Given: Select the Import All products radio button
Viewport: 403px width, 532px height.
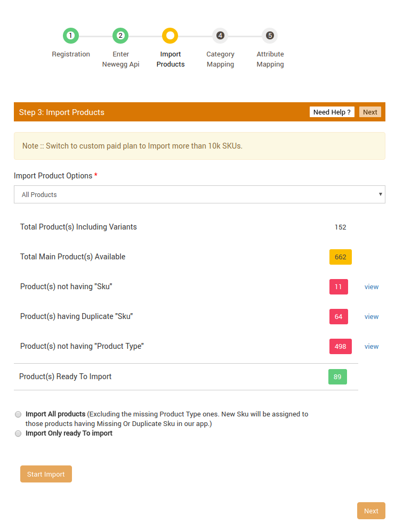Looking at the screenshot, I should coord(19,414).
